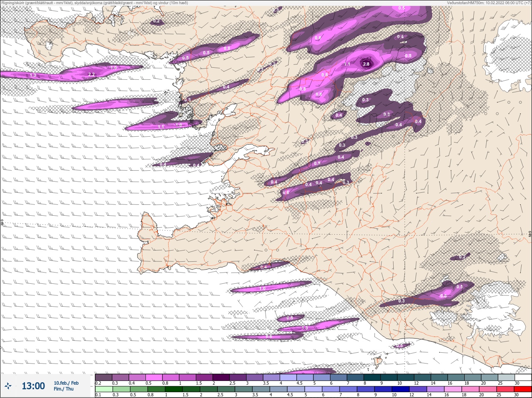Click the Veðurstofan logo icon beside 13:00
Image resolution: width=532 pixels, height=398 pixels.
8,386
